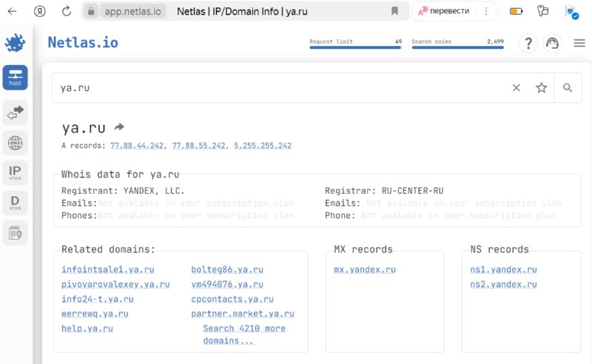
Task: Click the Netlas.io title logo
Action: [x=83, y=42]
